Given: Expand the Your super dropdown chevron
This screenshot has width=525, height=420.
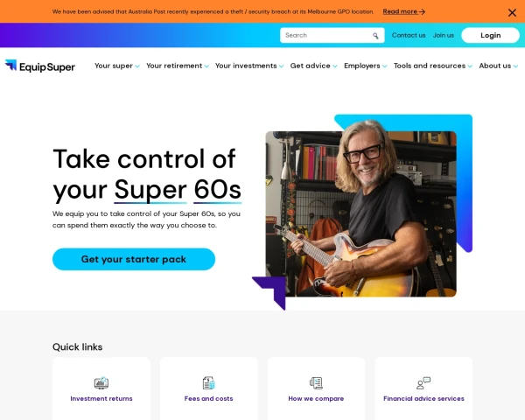Looking at the screenshot, I should (137, 66).
